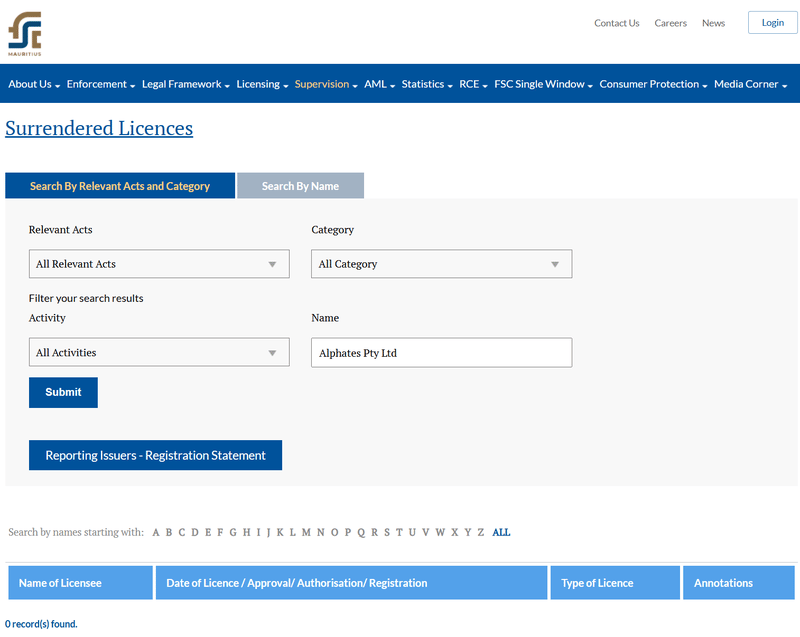This screenshot has width=800, height=637.
Task: Click the Annotations column header
Action: pyautogui.click(x=739, y=582)
